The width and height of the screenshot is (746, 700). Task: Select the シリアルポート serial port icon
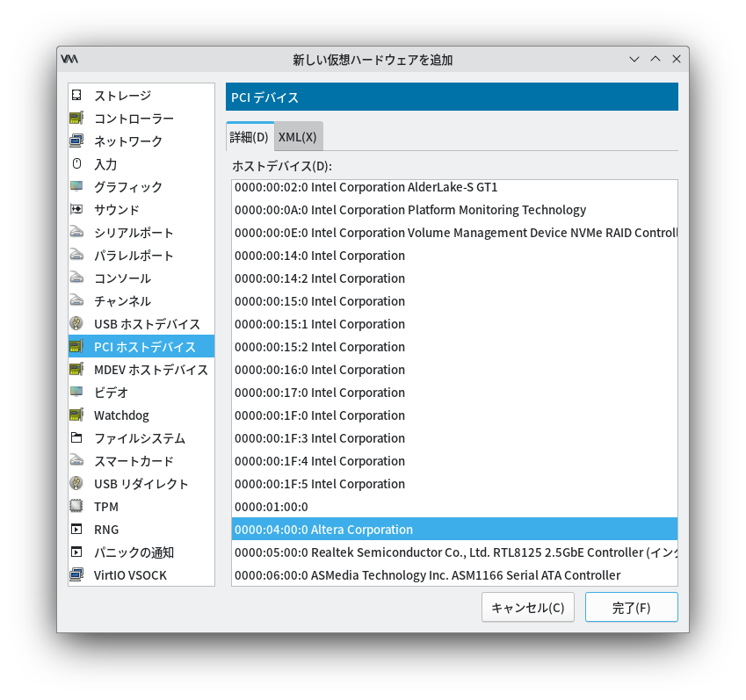[x=76, y=232]
